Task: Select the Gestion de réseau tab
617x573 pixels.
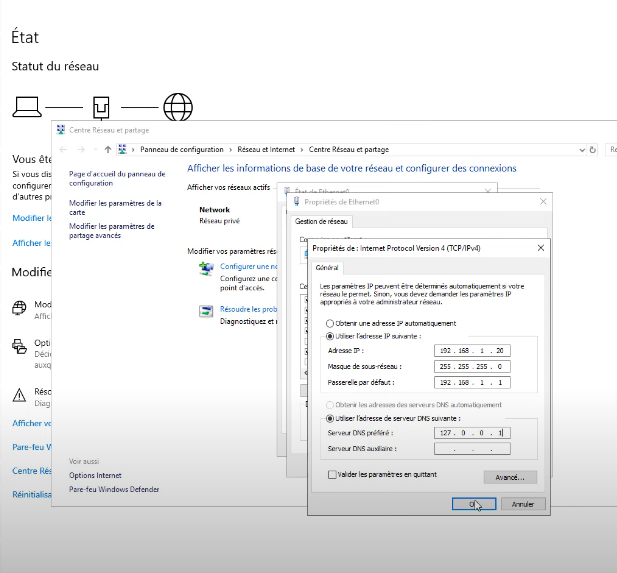Action: [321, 222]
